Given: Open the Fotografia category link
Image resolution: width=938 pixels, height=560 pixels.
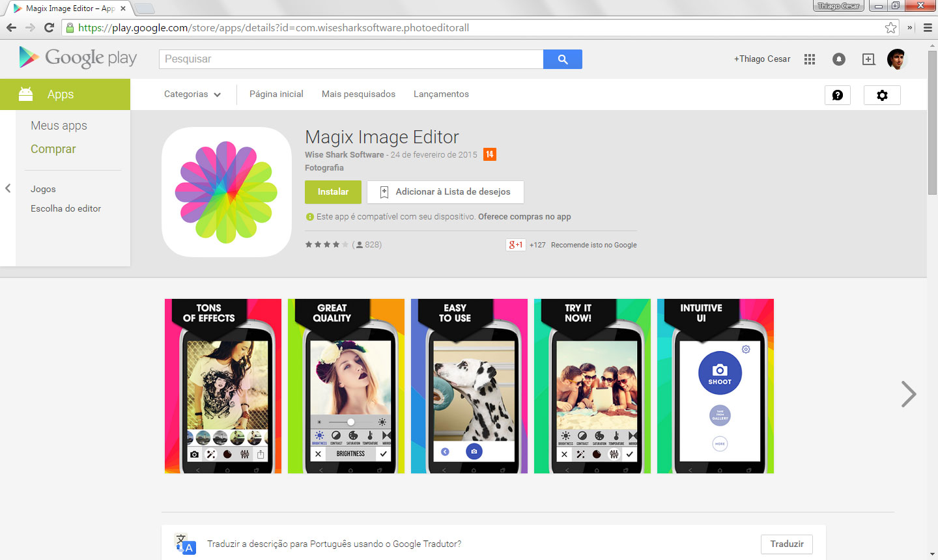Looking at the screenshot, I should (x=324, y=168).
